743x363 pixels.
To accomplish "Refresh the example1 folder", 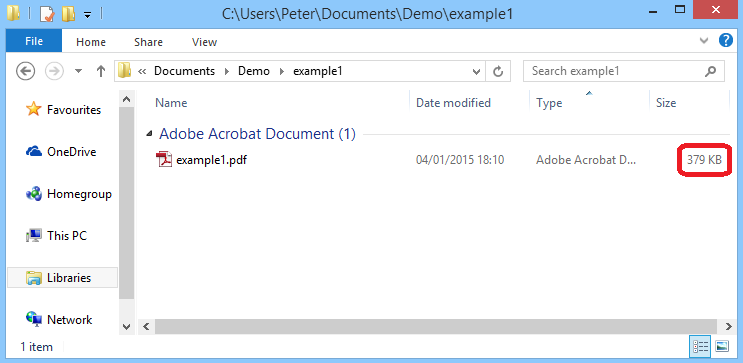I will click(x=498, y=72).
